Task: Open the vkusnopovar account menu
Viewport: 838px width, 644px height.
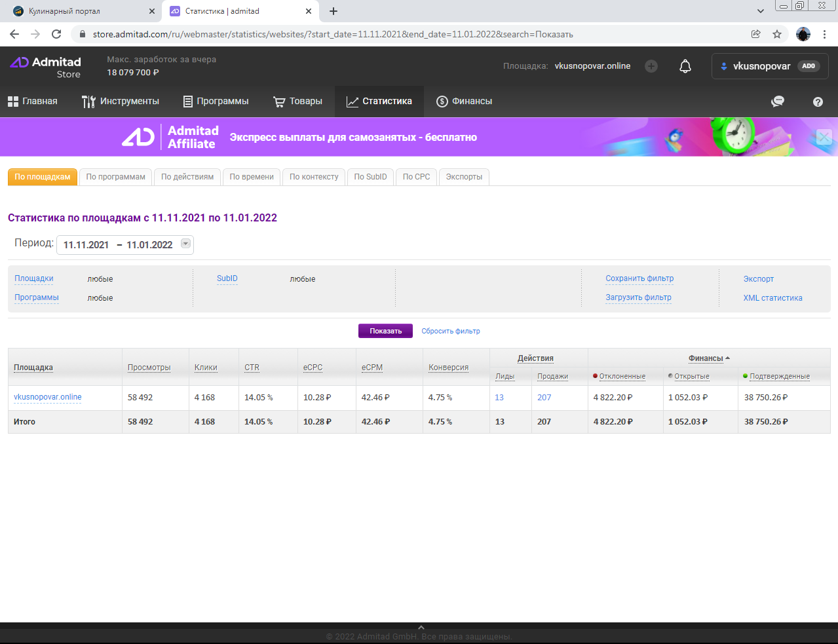Action: point(770,66)
